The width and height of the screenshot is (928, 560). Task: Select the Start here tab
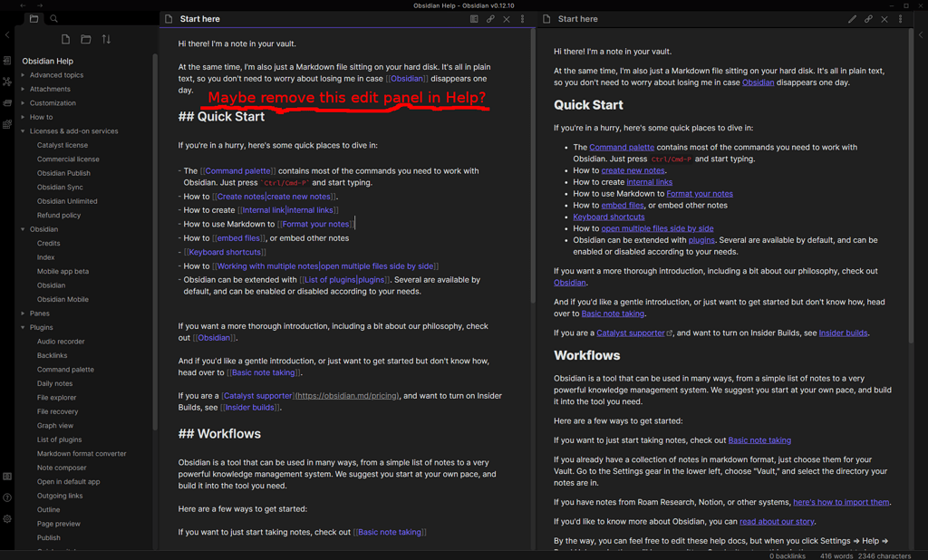click(199, 18)
